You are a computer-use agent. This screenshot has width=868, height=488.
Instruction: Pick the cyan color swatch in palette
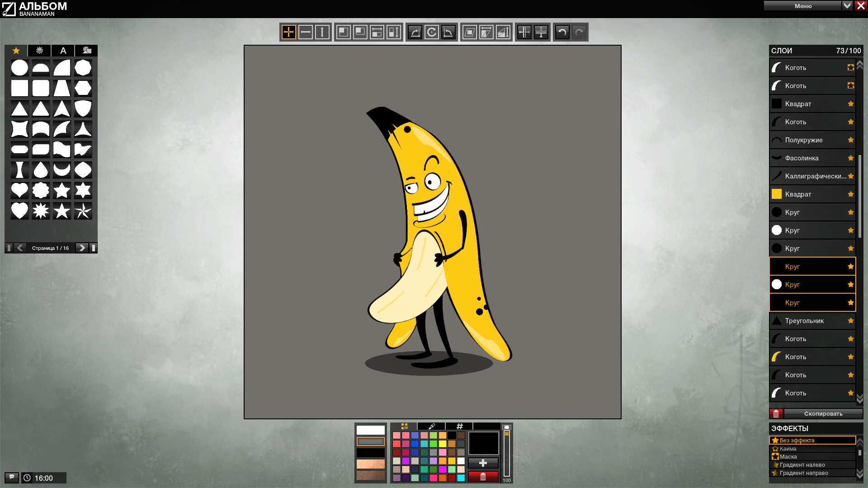coord(461,478)
